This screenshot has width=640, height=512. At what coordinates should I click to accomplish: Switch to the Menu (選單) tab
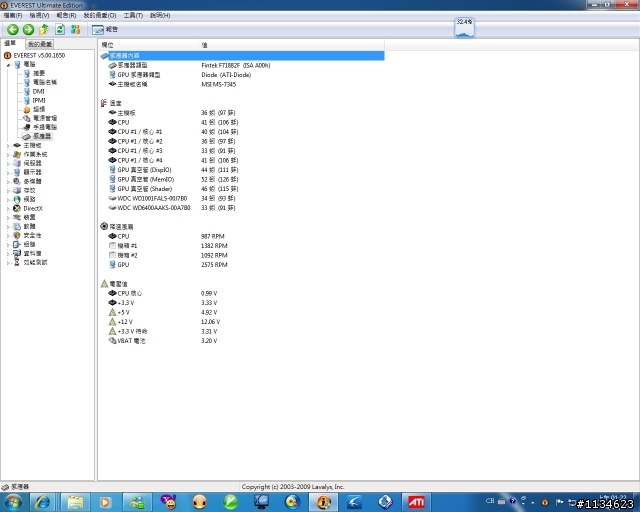(11, 43)
